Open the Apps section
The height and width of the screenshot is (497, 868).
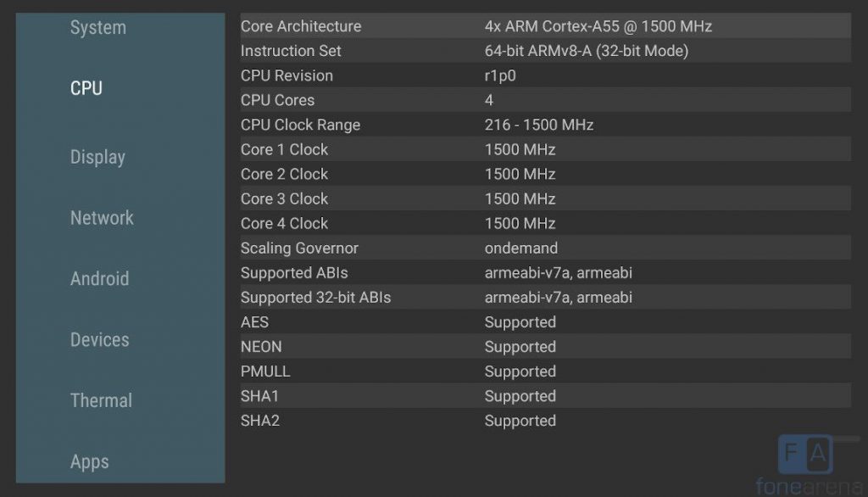90,461
